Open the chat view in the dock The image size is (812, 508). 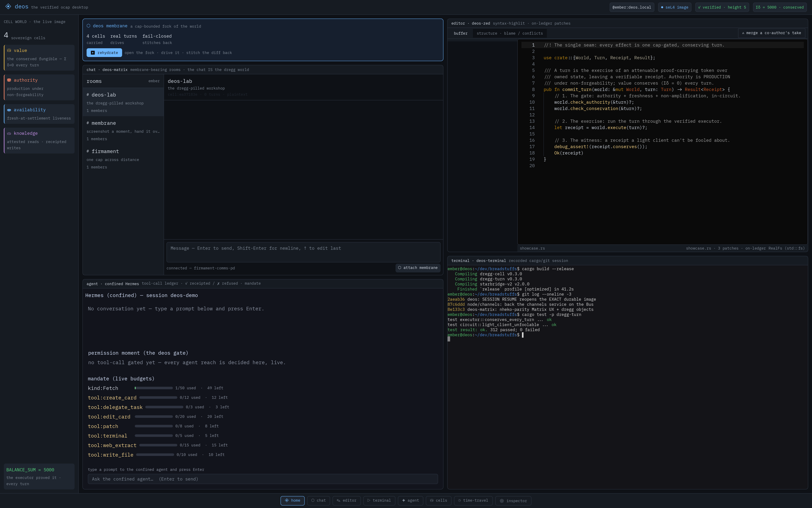click(318, 500)
